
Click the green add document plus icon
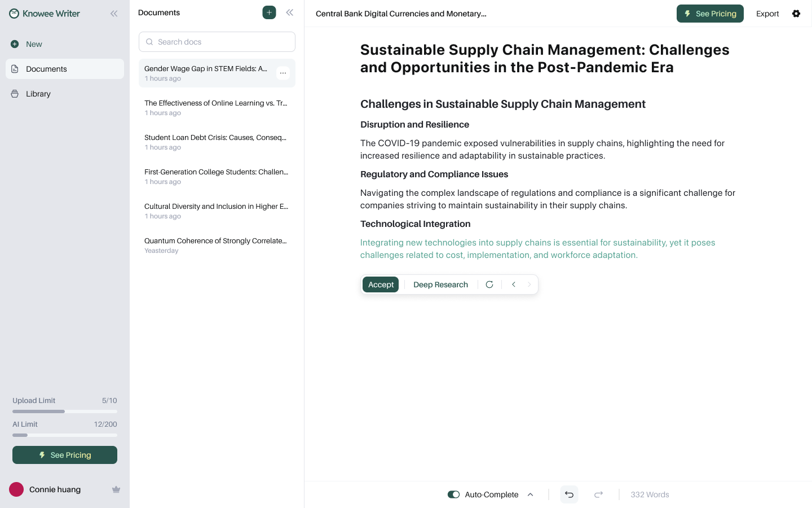pyautogui.click(x=269, y=12)
